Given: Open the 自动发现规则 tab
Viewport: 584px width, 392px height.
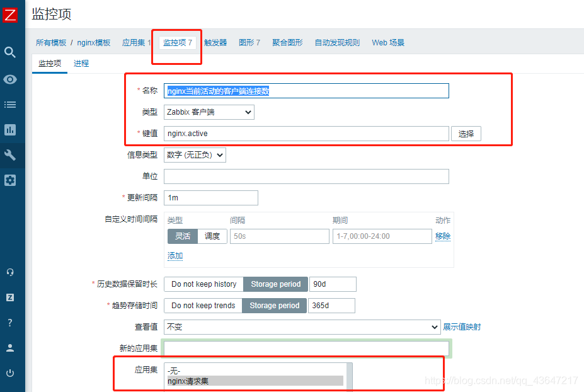Looking at the screenshot, I should [337, 42].
